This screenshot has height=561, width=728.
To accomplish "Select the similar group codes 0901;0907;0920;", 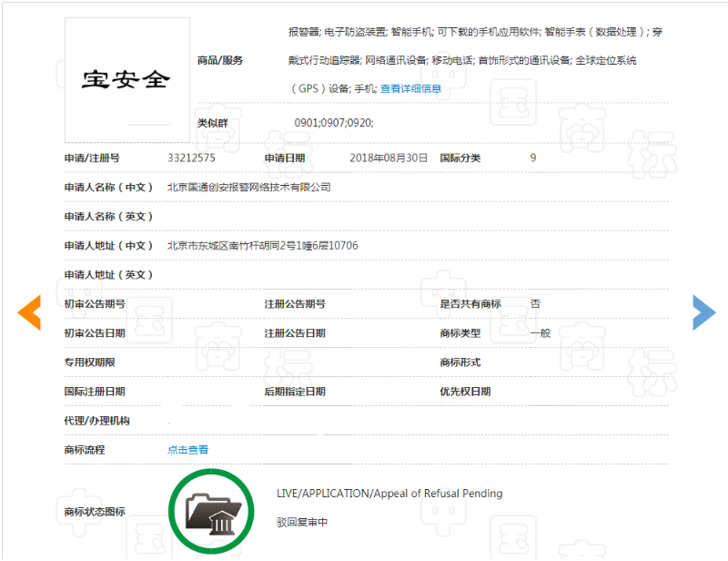I will tap(334, 123).
